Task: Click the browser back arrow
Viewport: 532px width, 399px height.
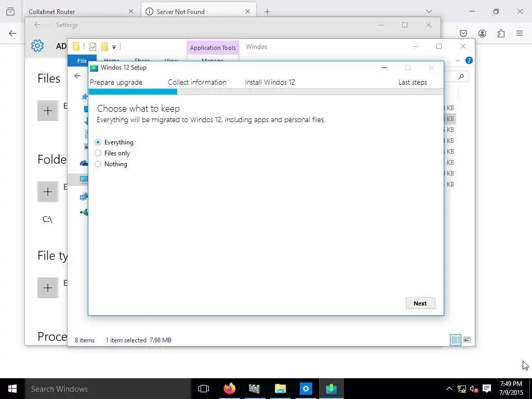Action: [12, 33]
